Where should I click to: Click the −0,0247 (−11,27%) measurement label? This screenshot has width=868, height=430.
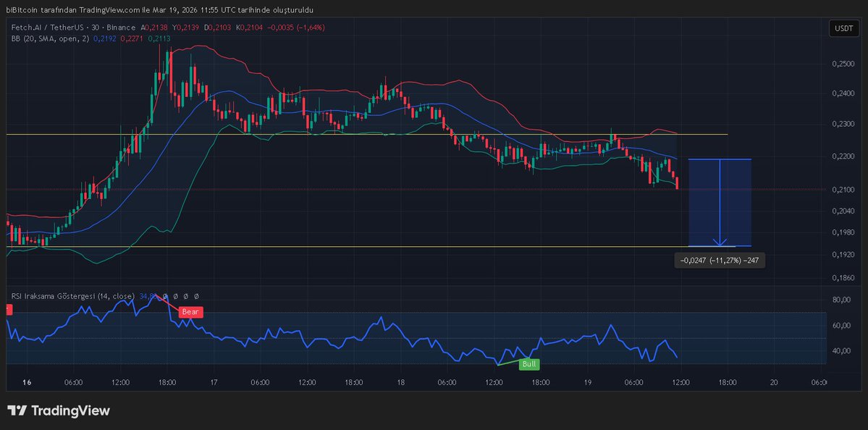720,261
